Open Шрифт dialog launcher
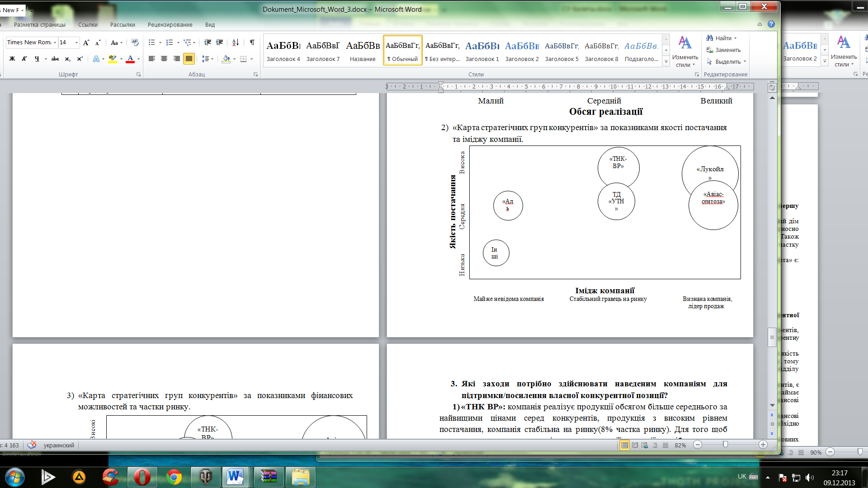This screenshot has width=868, height=488. pos(138,75)
